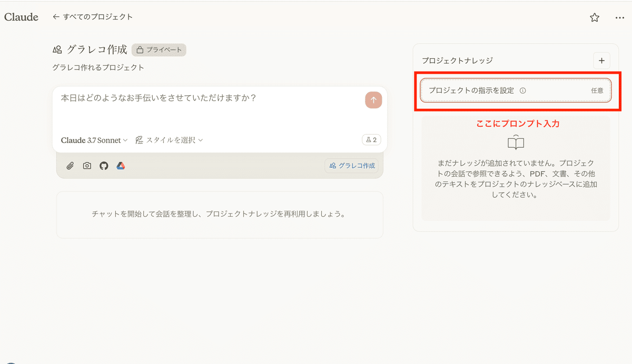
Task: Click the open book icon in knowledge panel
Action: pos(516,143)
